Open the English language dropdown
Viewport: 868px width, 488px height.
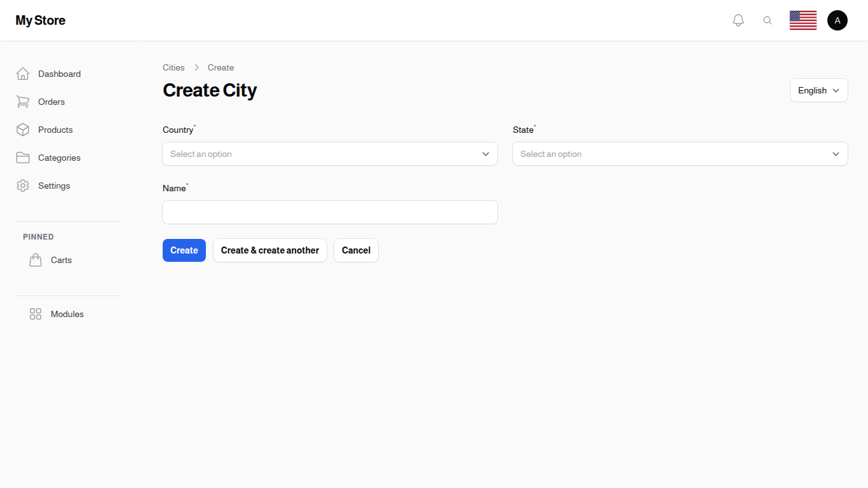(818, 90)
